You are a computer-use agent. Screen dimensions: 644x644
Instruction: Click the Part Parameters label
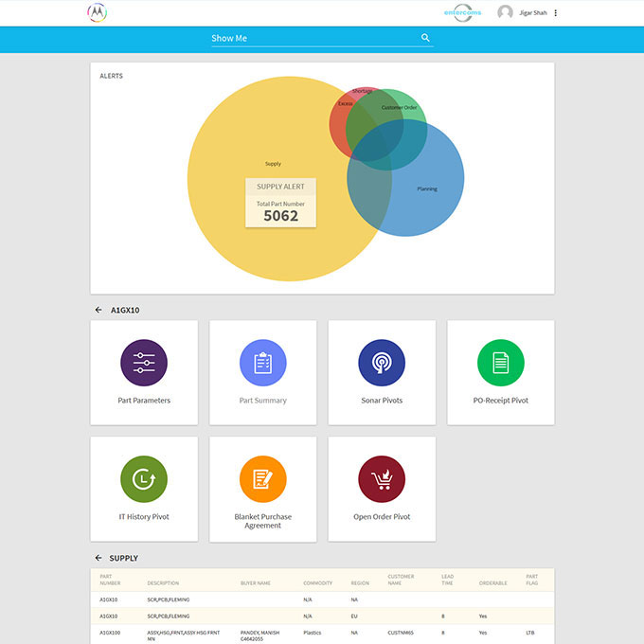[144, 401]
